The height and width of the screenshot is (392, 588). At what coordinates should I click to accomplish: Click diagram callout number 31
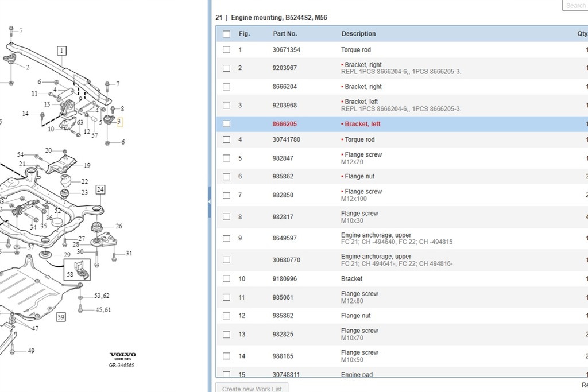129,253
